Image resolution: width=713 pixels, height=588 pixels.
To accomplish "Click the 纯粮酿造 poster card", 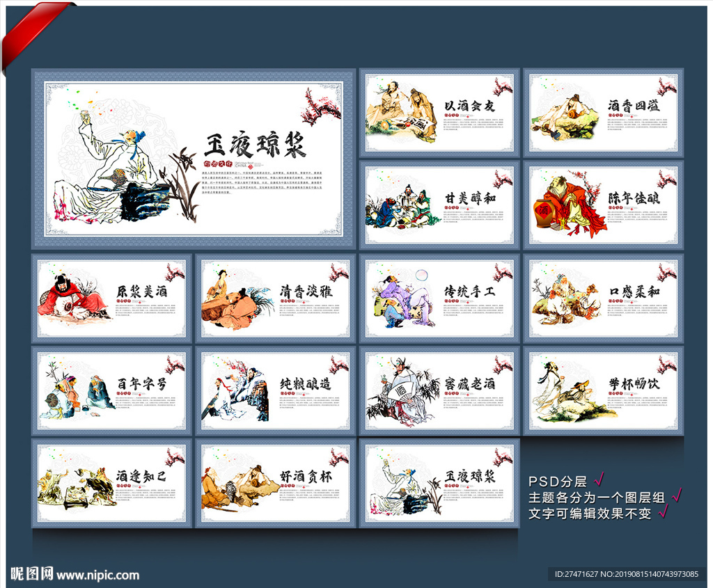I will [276, 391].
